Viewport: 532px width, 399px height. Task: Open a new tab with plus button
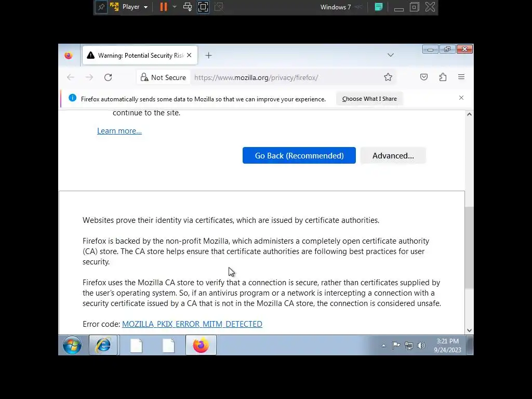pyautogui.click(x=209, y=55)
